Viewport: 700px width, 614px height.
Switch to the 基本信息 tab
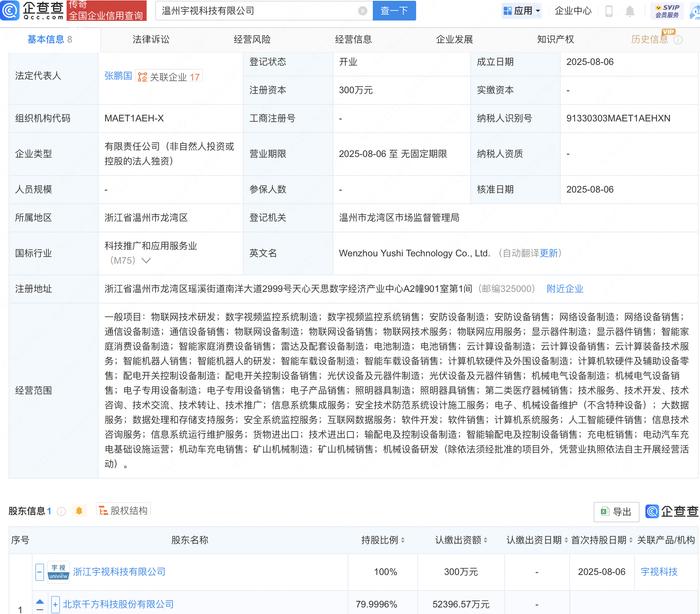tap(50, 39)
